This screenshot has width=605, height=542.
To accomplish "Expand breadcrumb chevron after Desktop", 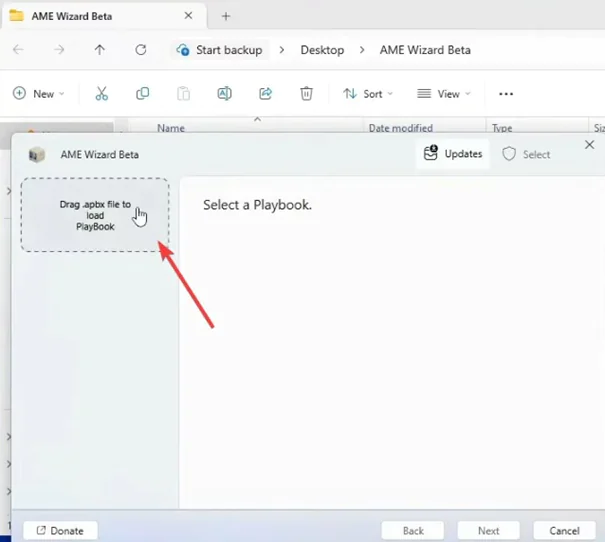I will [362, 50].
